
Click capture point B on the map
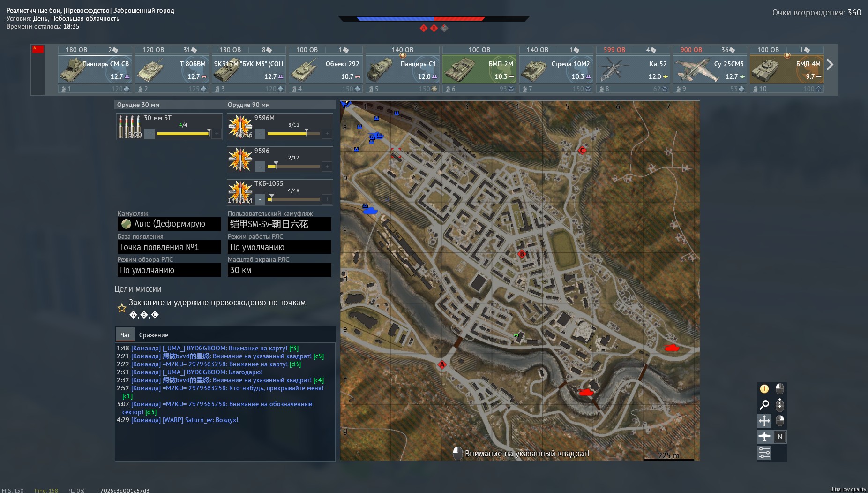coord(522,254)
